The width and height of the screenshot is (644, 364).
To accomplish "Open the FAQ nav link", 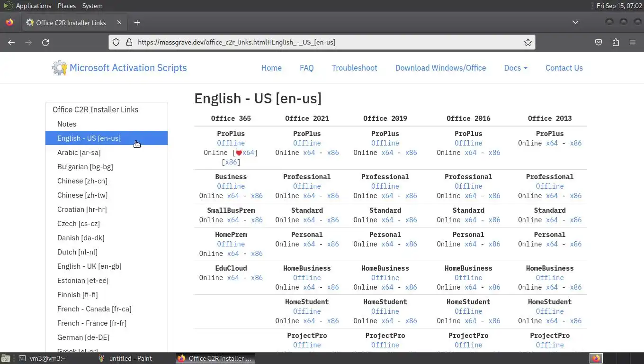I will pyautogui.click(x=307, y=68).
